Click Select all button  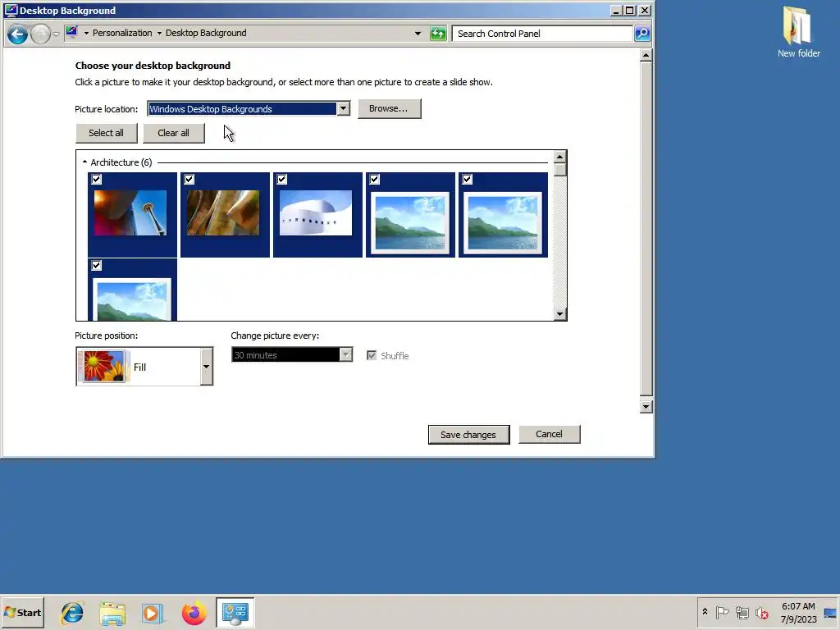106,133
